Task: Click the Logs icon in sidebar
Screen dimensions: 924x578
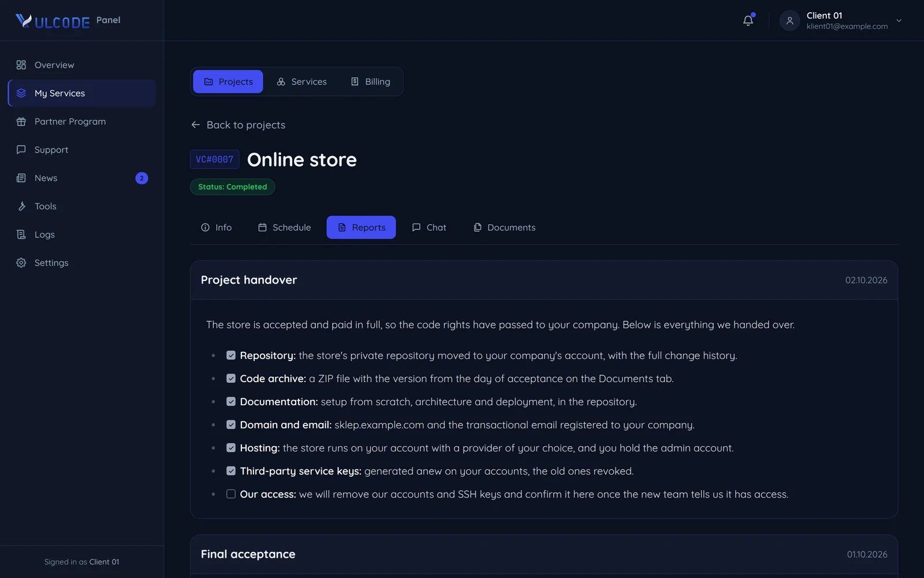Action: 21,235
